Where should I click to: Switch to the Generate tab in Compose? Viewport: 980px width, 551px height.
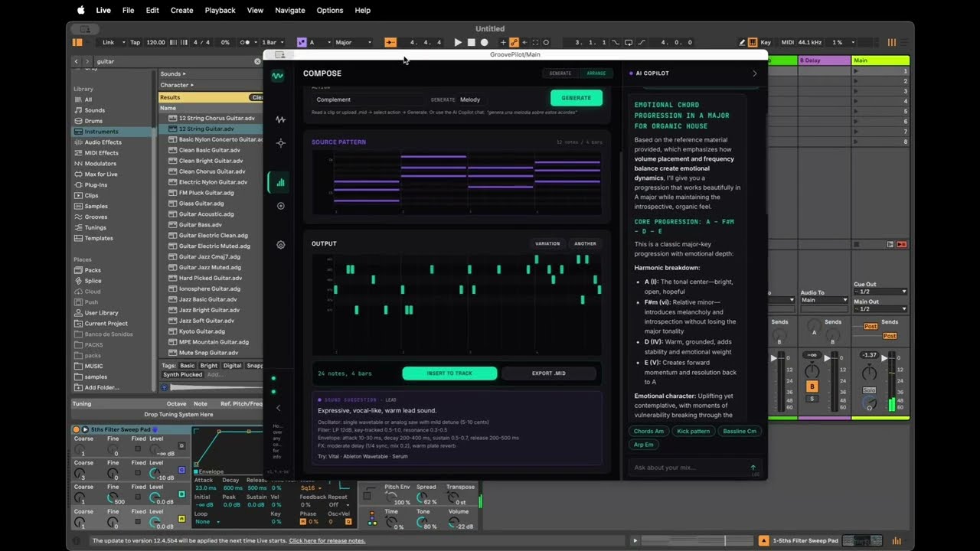tap(560, 73)
